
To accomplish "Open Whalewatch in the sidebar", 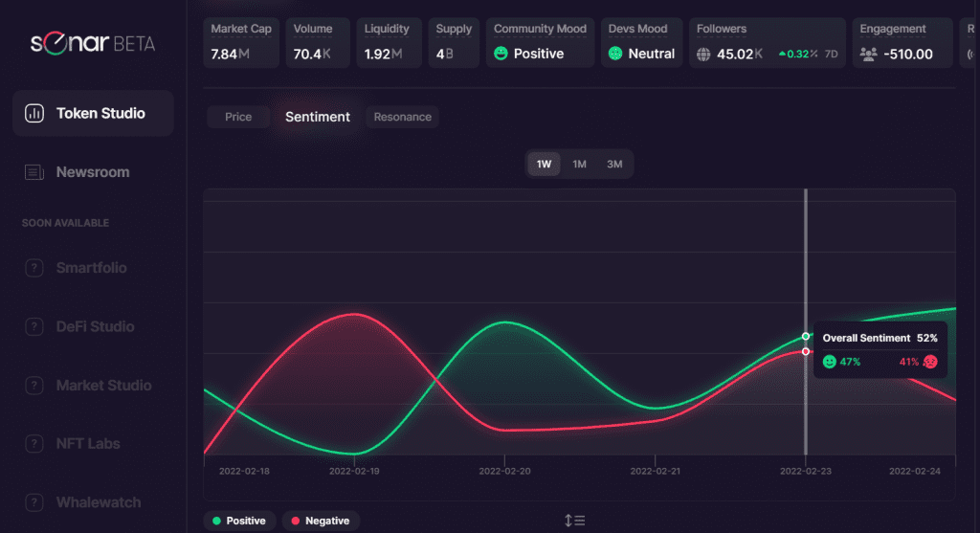I will [98, 502].
